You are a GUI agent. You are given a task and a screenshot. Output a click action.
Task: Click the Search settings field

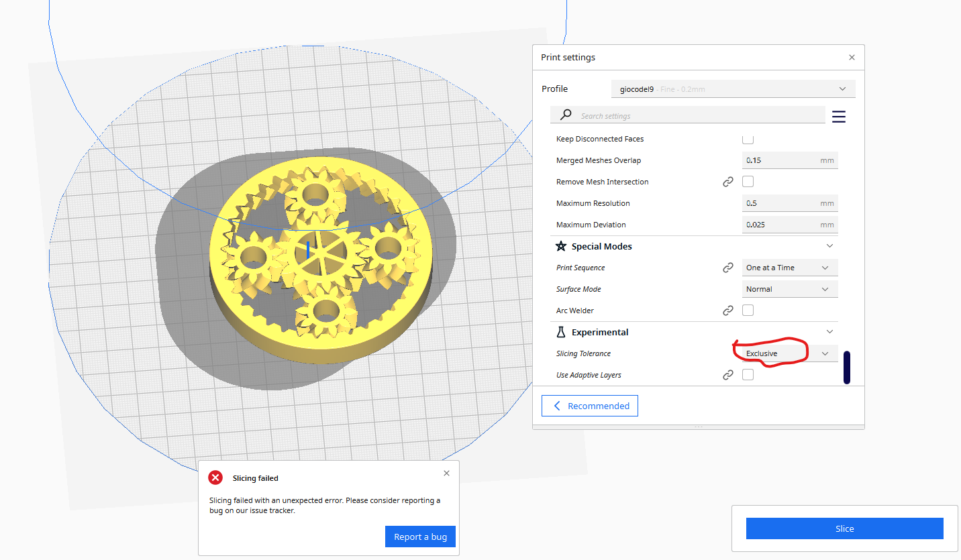(688, 115)
